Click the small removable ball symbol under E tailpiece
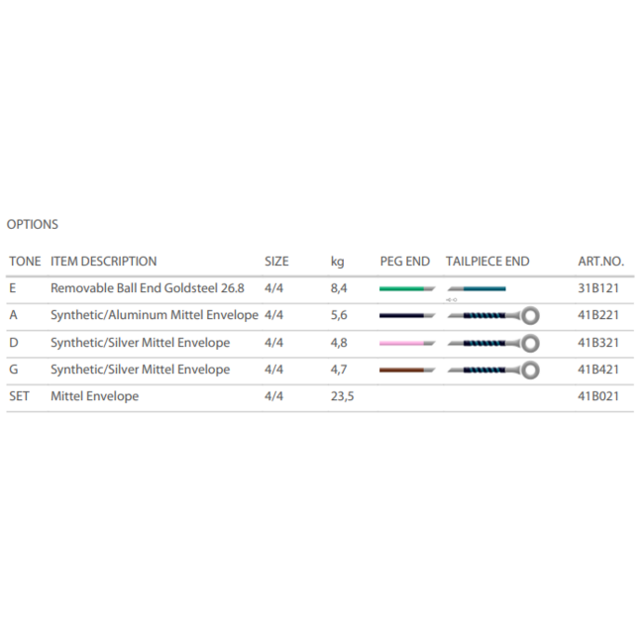 [x=452, y=298]
